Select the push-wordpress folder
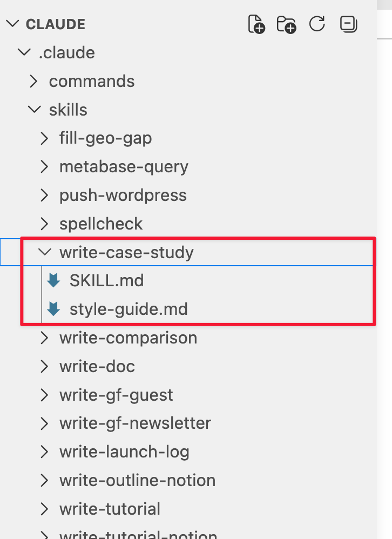 [x=123, y=195]
